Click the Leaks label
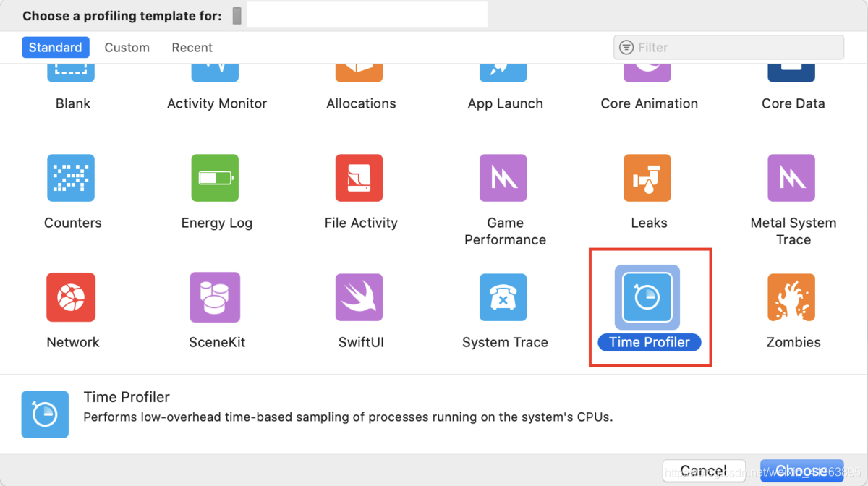Image resolution: width=868 pixels, height=486 pixels. click(x=649, y=223)
